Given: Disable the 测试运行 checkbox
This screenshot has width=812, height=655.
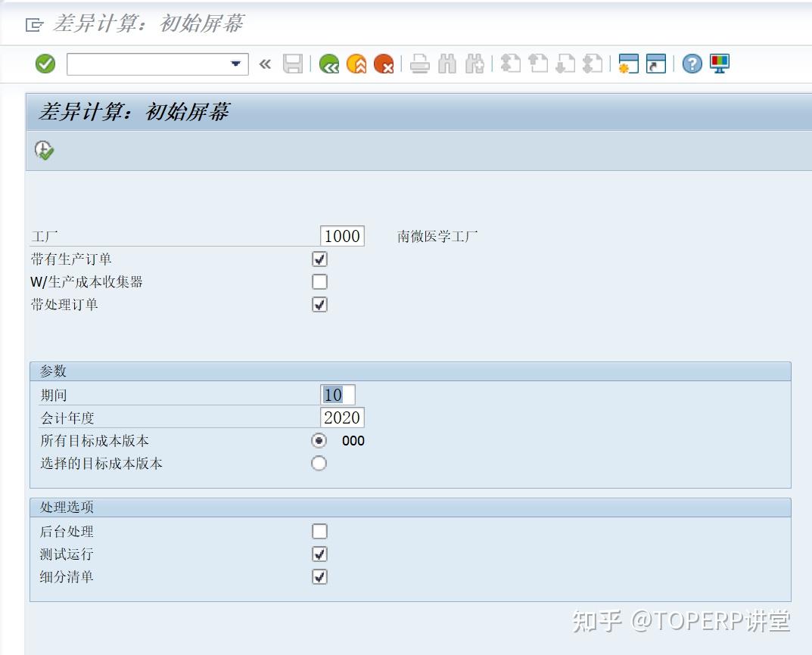Looking at the screenshot, I should coord(319,554).
